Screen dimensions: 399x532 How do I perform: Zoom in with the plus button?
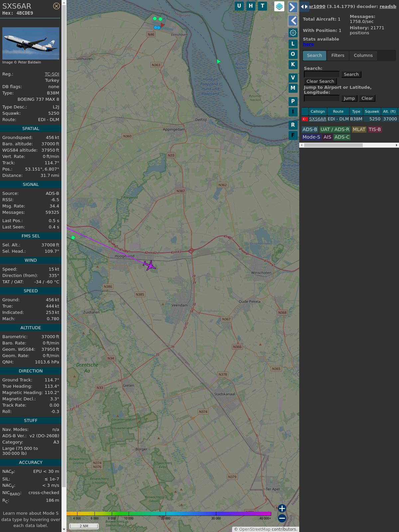tap(282, 508)
